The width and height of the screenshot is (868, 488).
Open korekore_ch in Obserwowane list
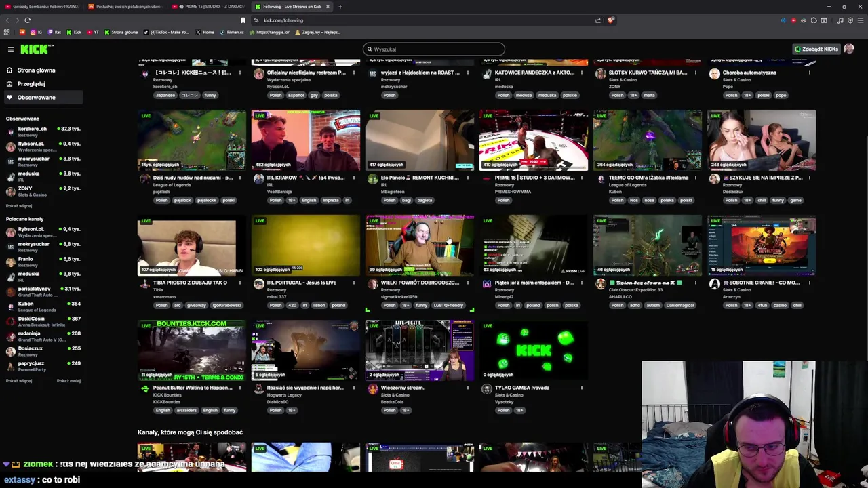pos(43,131)
